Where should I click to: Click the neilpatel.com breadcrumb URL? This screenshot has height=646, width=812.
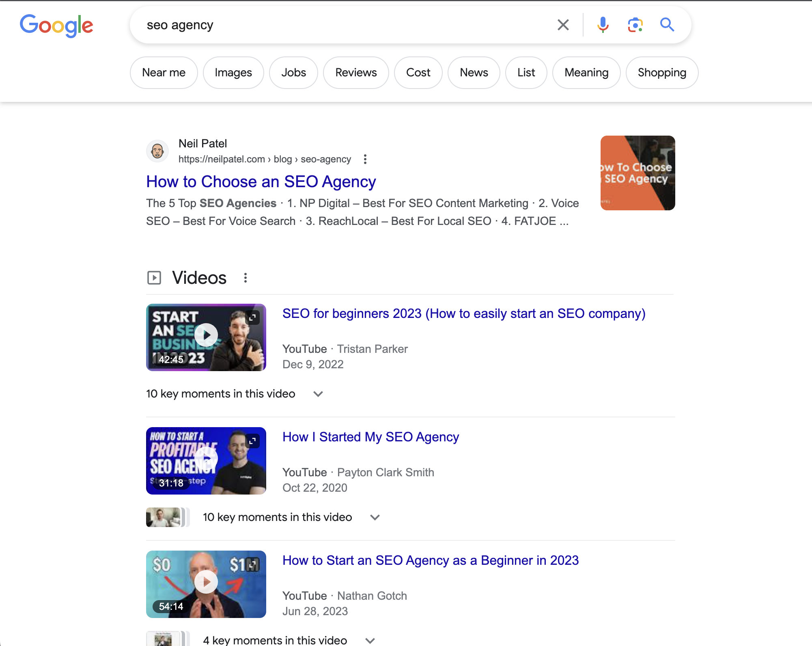[265, 159]
